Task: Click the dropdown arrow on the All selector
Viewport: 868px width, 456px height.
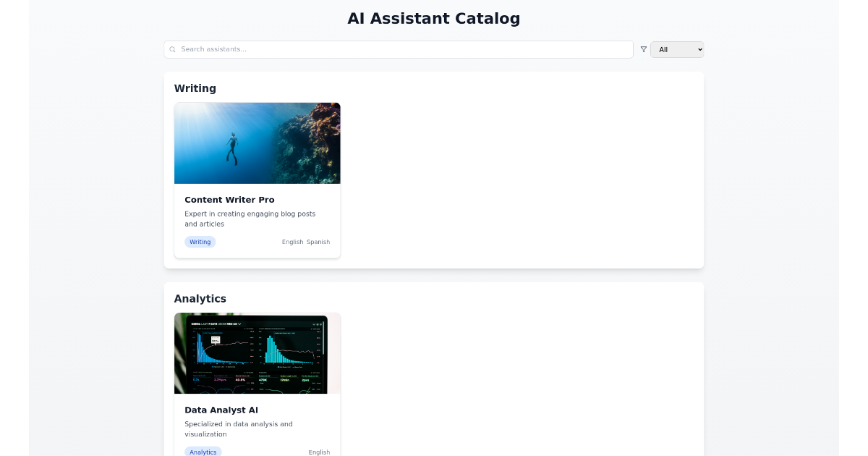Action: (x=699, y=49)
